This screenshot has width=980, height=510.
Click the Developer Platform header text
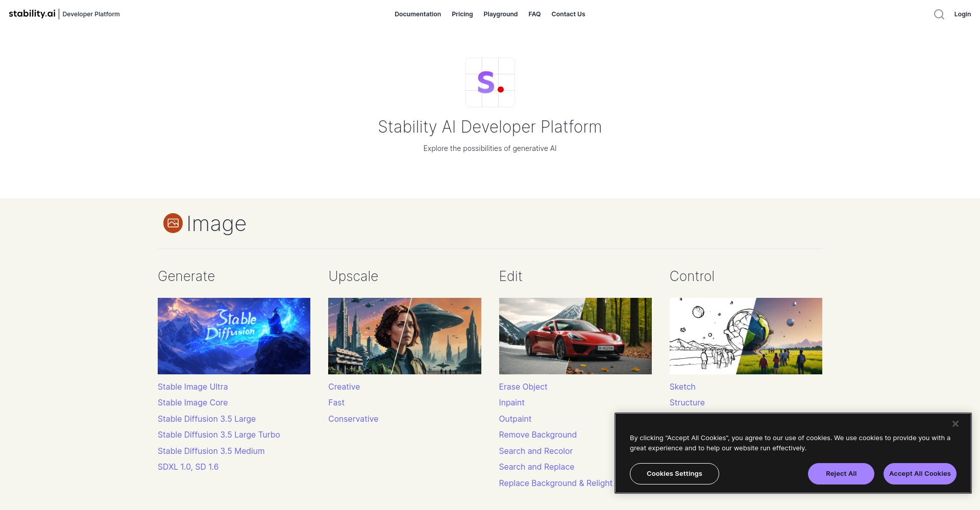91,14
